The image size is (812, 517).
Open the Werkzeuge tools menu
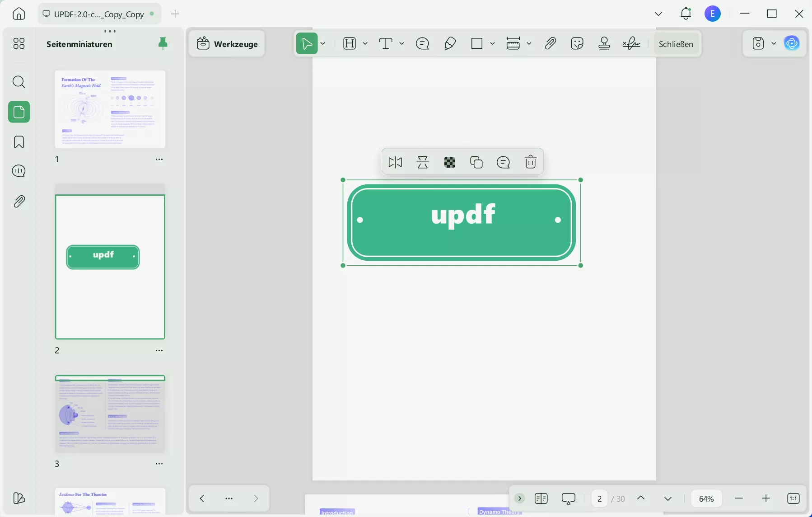[227, 44]
